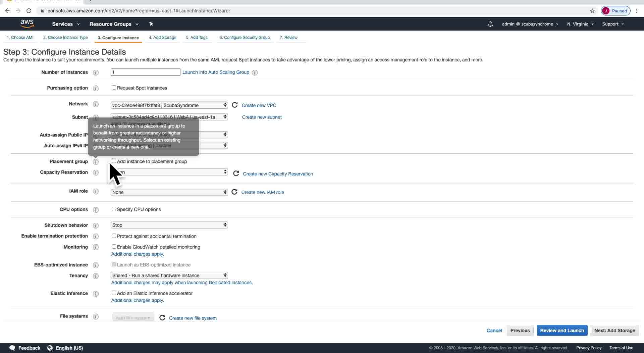
Task: Bookmark this page with the star
Action: pyautogui.click(x=592, y=11)
